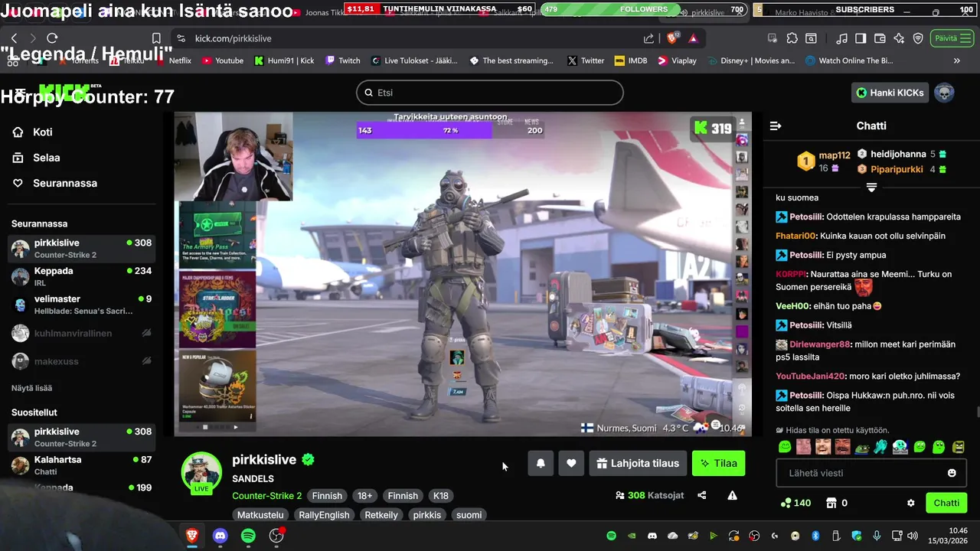Open the Brave VPN shield icon

pos(918,38)
